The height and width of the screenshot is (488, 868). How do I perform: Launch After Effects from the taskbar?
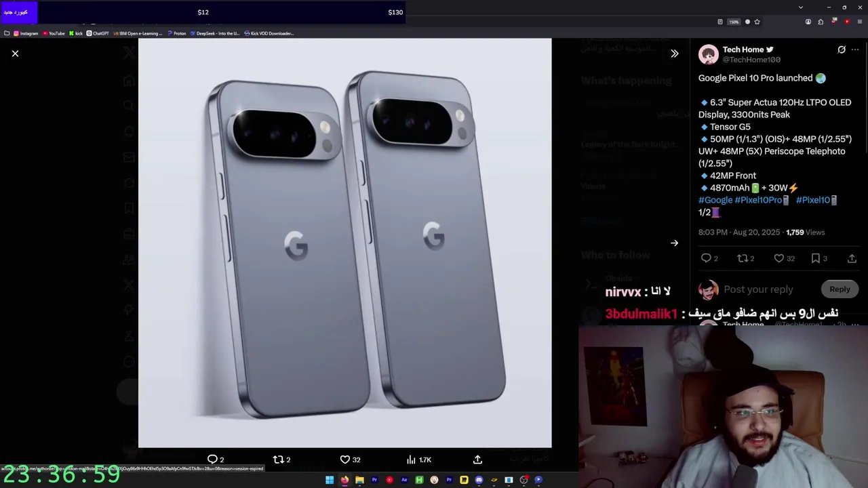(x=404, y=480)
